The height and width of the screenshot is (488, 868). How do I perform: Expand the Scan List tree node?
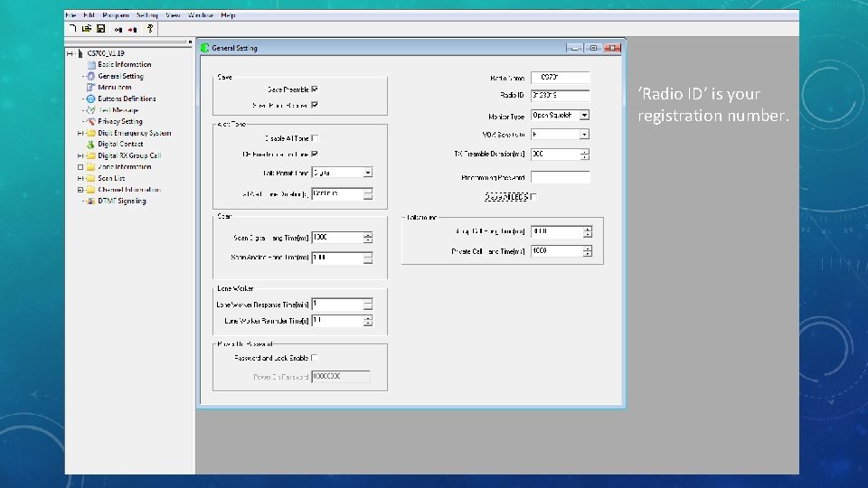pyautogui.click(x=80, y=178)
